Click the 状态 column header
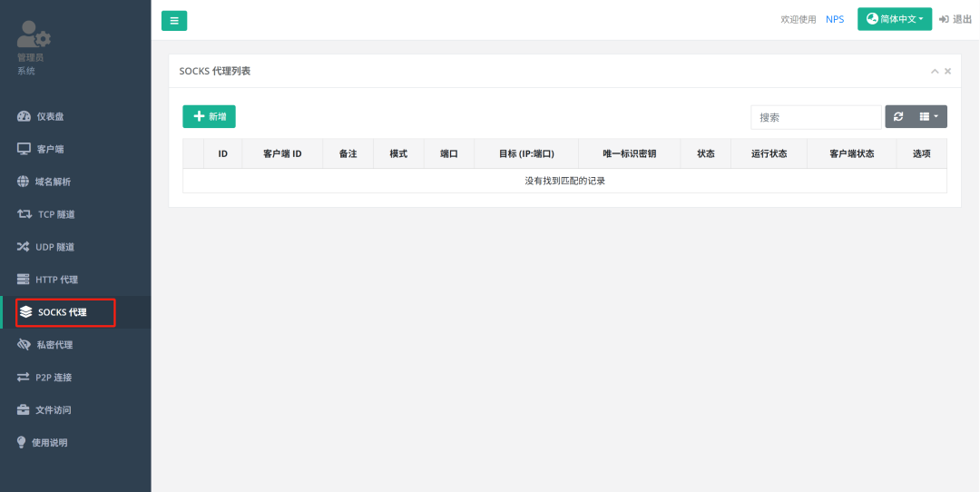 [706, 153]
